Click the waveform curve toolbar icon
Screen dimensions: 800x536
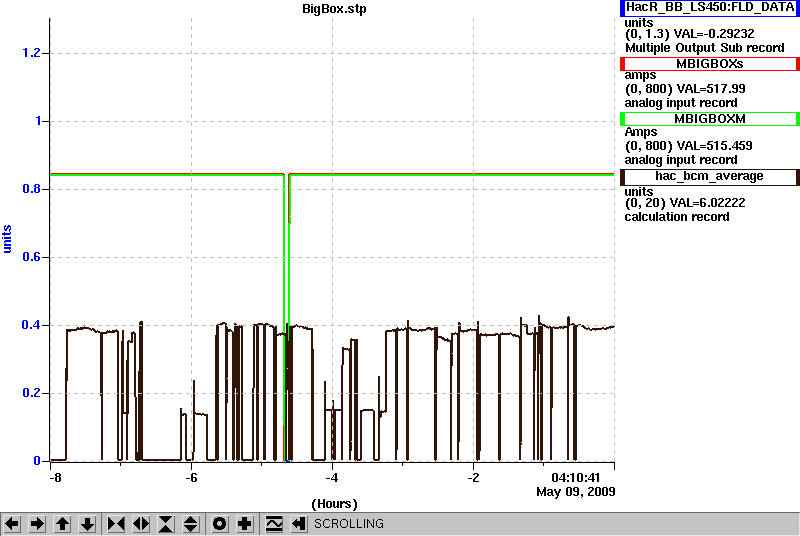click(x=274, y=524)
